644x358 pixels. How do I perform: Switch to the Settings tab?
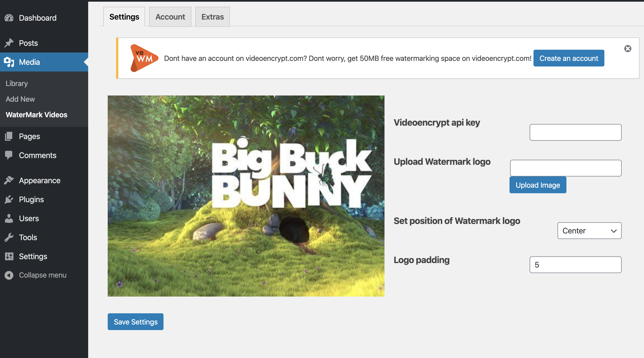tap(124, 17)
